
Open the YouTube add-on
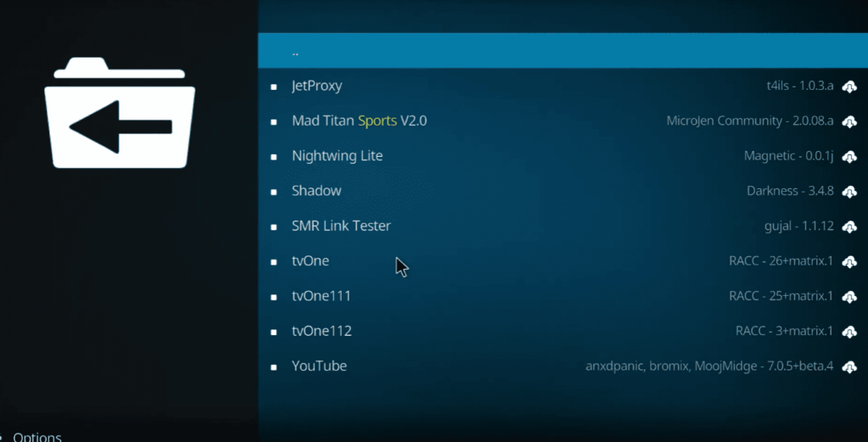pos(563,366)
